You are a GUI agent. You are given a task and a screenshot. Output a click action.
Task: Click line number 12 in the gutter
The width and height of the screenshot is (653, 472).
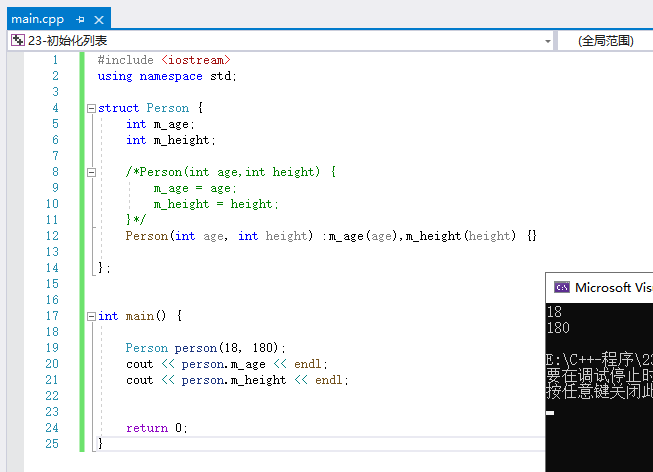[52, 236]
